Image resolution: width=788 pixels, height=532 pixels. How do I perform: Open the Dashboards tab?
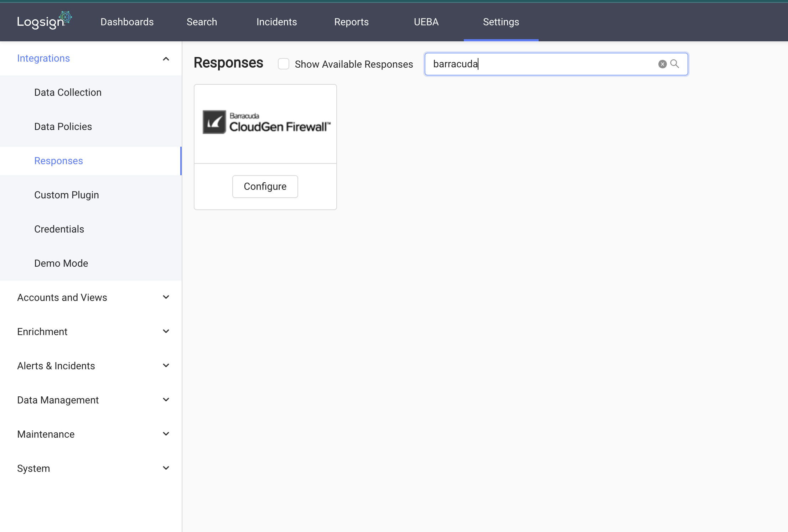[127, 22]
